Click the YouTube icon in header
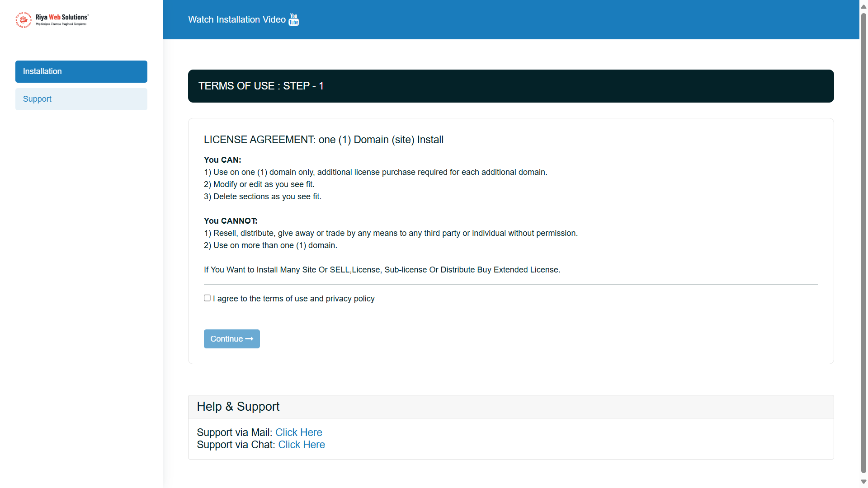 (x=294, y=19)
